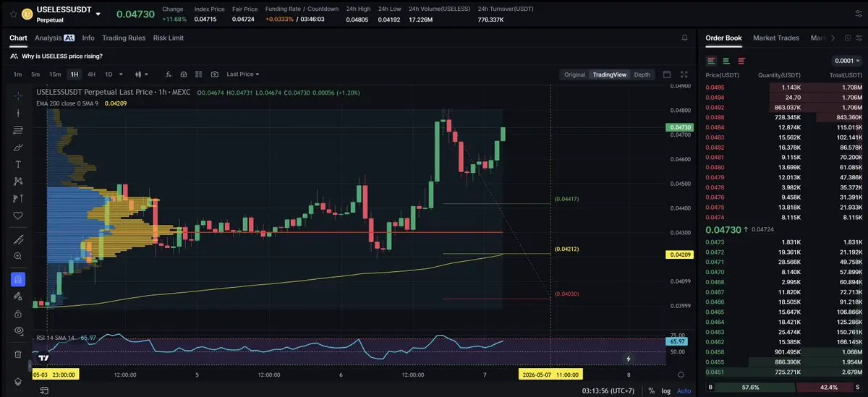Show both bids and asks order book view
The image size is (868, 397).
tap(712, 61)
